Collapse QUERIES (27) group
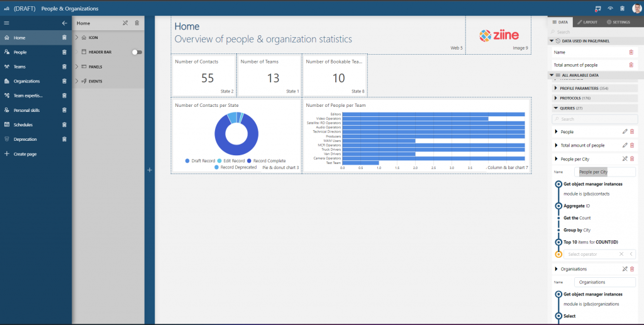The width and height of the screenshot is (644, 325). [x=556, y=108]
